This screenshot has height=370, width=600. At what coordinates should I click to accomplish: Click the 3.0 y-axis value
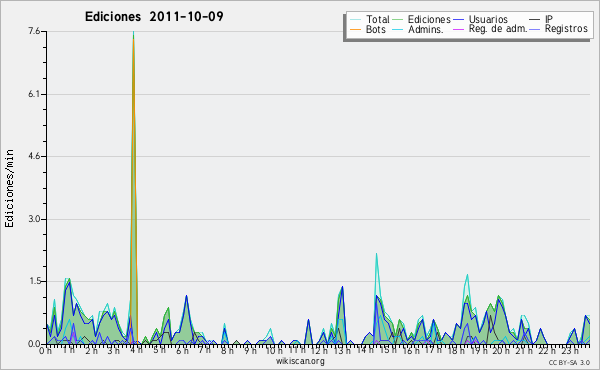coord(34,219)
